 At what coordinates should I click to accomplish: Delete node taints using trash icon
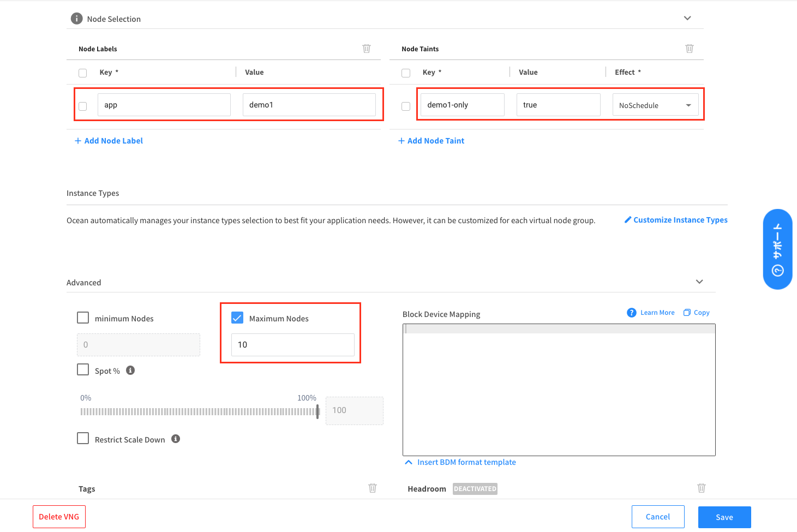coord(690,49)
